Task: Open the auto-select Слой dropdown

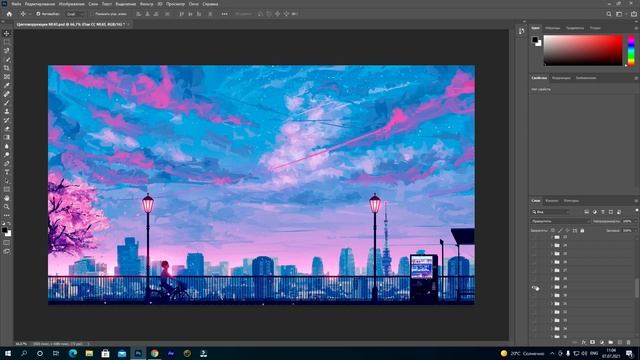Action: click(74, 14)
